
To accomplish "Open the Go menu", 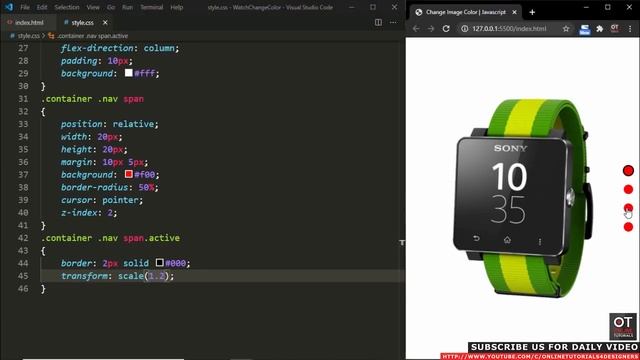I will click(x=111, y=7).
